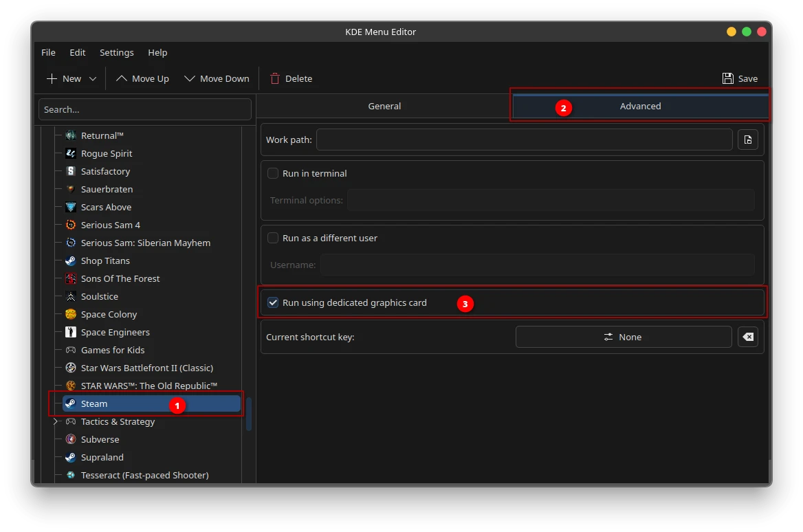Select the "Scars Above" label
The width and height of the screenshot is (803, 532).
106,208
